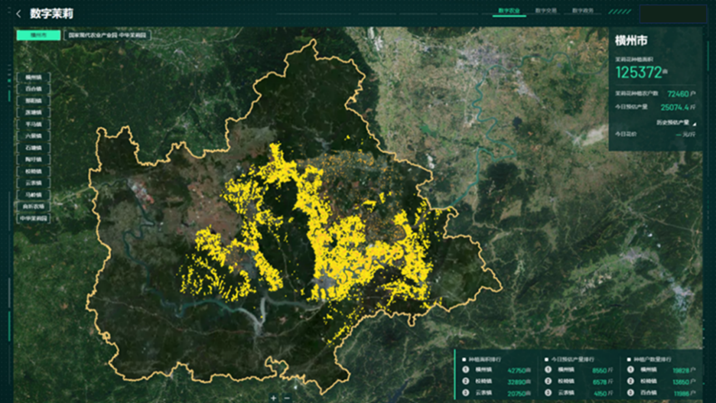Screen dimensions: 716x403
Task: Open the 数字政务 tab
Action: pyautogui.click(x=583, y=11)
